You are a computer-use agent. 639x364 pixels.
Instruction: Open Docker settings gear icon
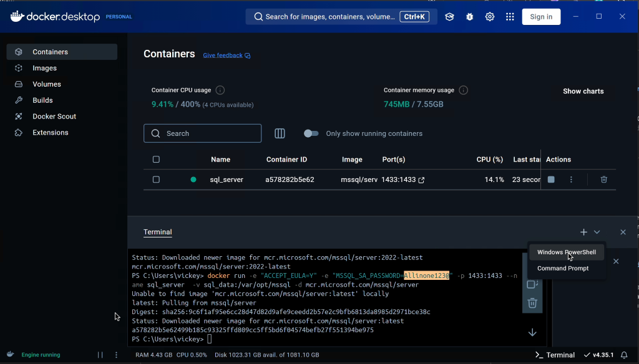coord(490,17)
